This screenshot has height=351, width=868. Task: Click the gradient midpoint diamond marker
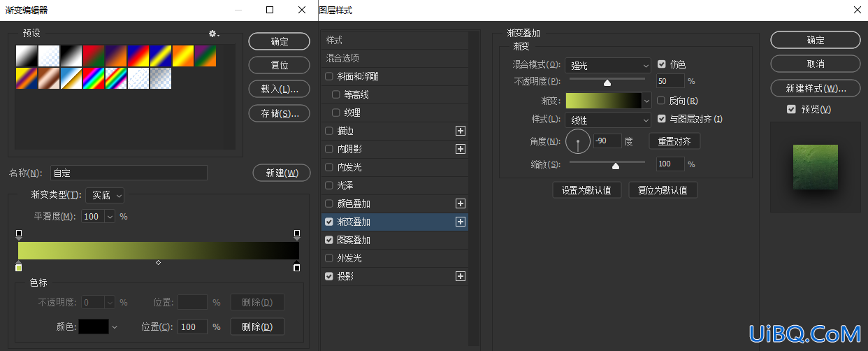pyautogui.click(x=158, y=263)
